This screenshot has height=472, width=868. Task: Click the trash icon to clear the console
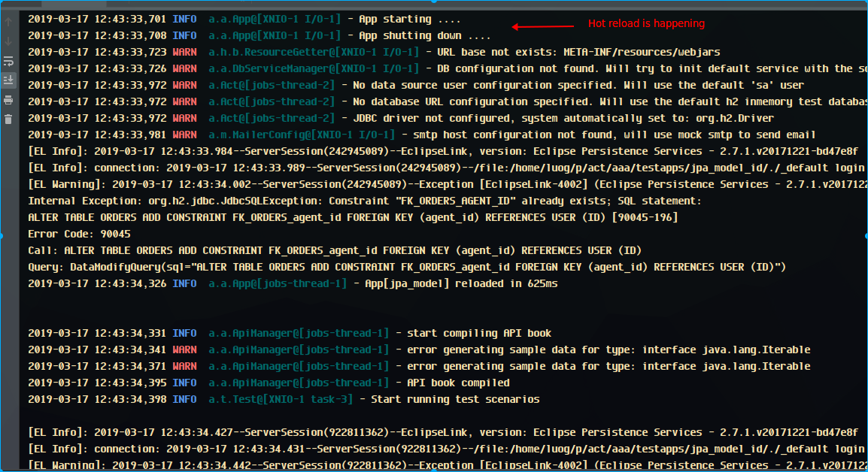[x=8, y=120]
